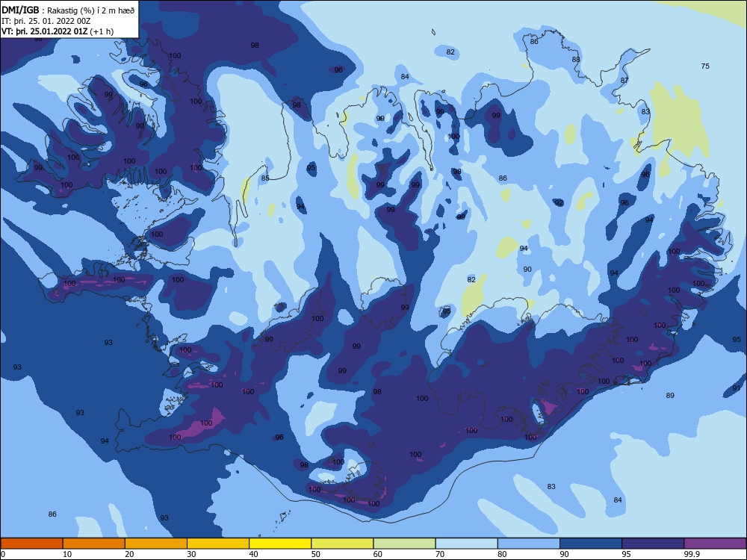The width and height of the screenshot is (747, 560).
Task: Select the bright yellow 40–50 legend swatch
Action: point(280,544)
